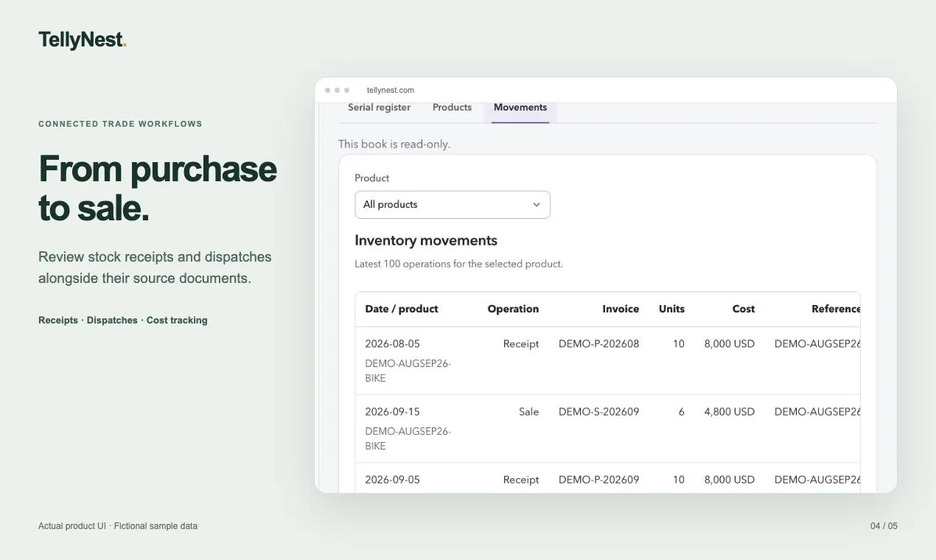Click the Invoice column header
Screen dimensions: 936x560
click(x=621, y=309)
